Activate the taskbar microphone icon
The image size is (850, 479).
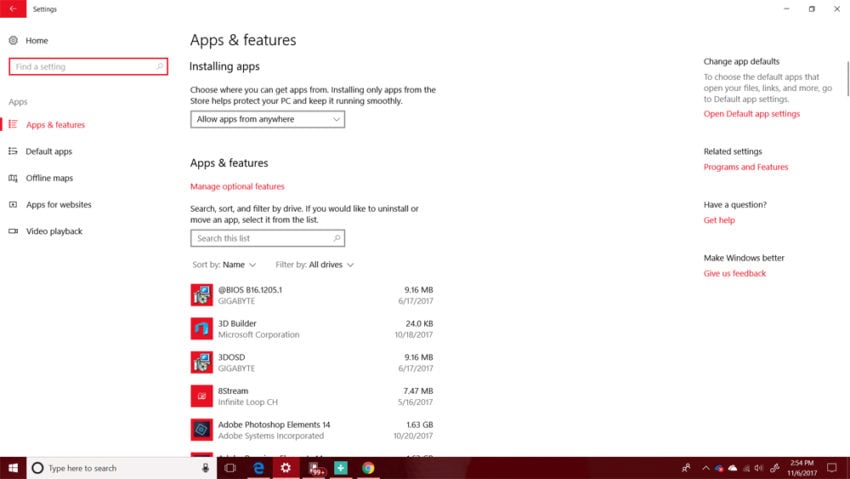point(205,468)
